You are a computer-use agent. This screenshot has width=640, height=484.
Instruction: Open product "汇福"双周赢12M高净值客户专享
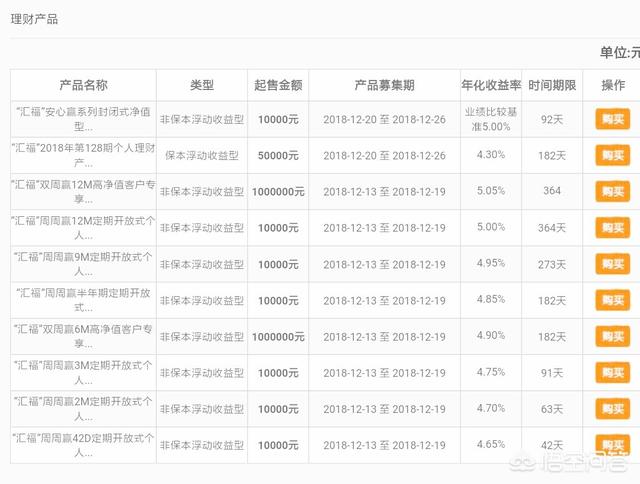point(83,191)
